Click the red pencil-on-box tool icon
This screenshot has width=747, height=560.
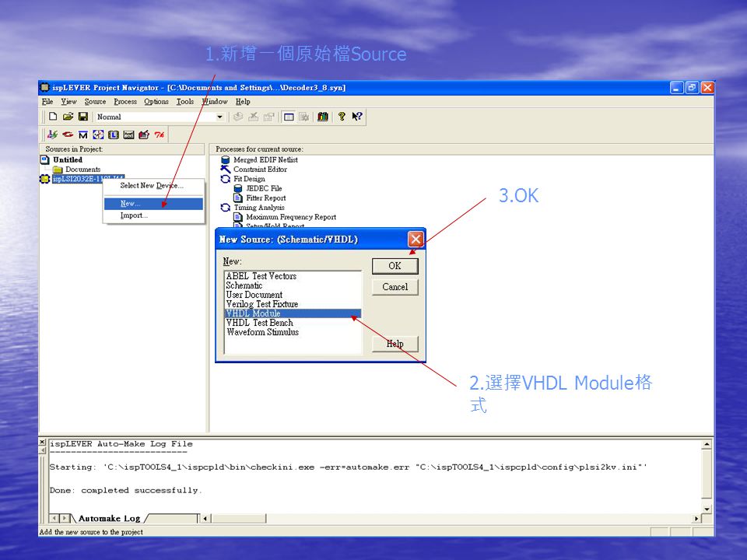[x=144, y=135]
